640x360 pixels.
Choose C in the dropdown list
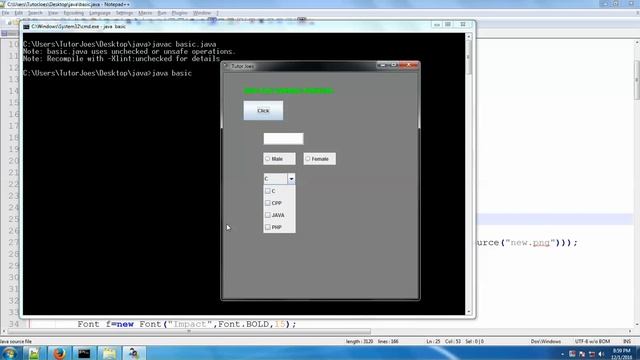(x=279, y=191)
